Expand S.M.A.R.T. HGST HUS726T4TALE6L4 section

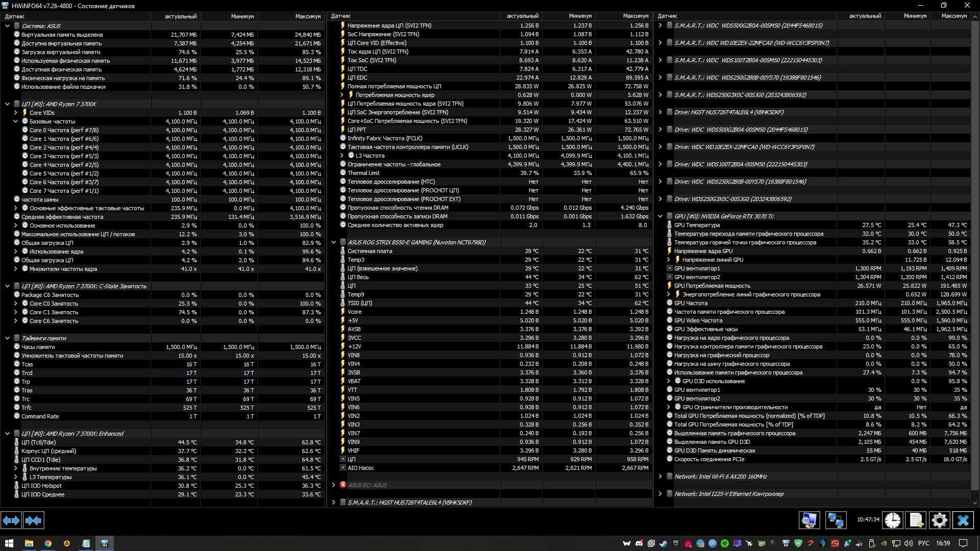(x=333, y=503)
